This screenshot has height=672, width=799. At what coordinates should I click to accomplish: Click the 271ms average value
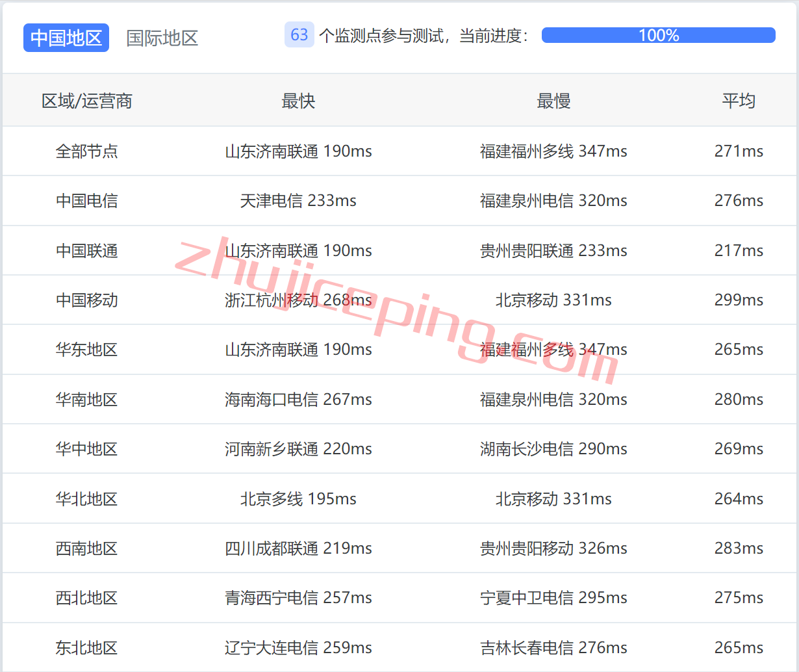click(739, 151)
